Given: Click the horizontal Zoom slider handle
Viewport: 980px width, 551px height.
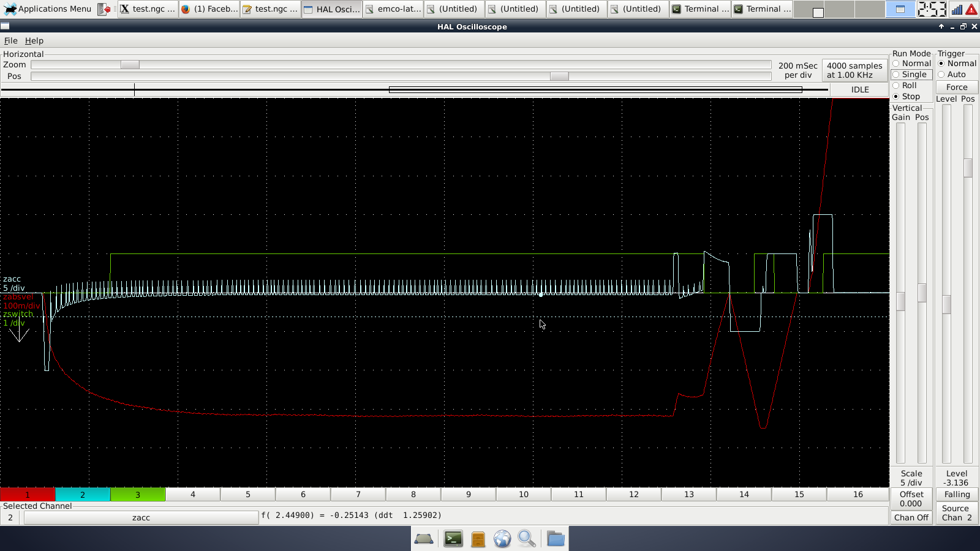Looking at the screenshot, I should (x=130, y=65).
